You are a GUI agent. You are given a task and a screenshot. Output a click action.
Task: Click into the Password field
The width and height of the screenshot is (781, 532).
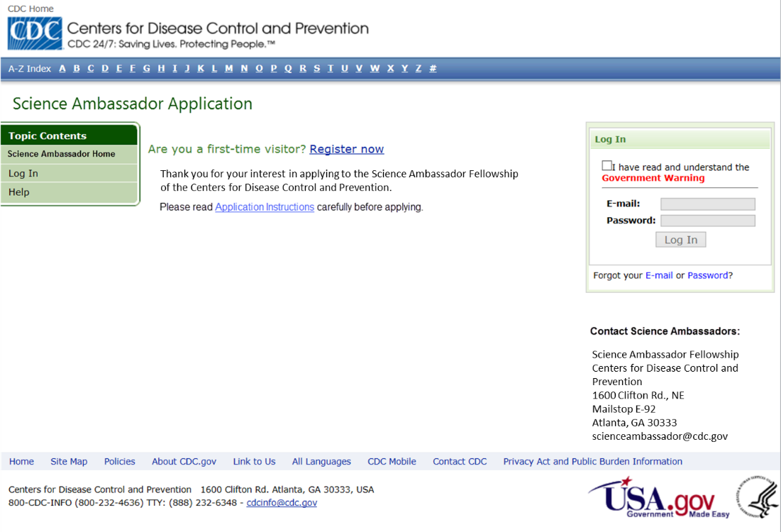point(707,221)
